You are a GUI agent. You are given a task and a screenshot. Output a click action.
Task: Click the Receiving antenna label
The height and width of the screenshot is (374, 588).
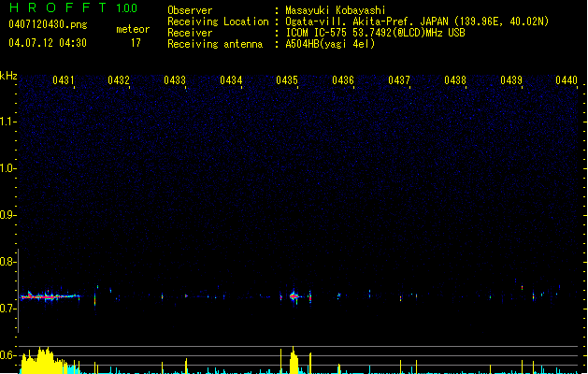[215, 44]
